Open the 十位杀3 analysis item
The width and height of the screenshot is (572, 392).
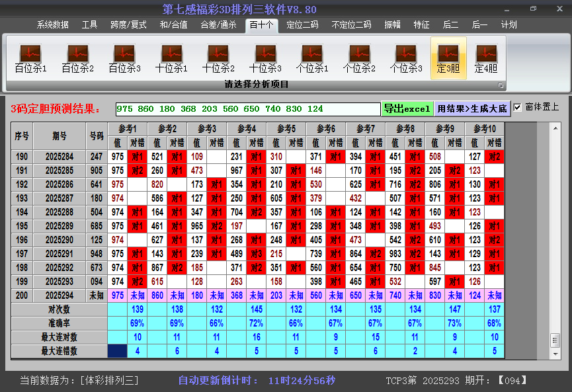(x=265, y=58)
